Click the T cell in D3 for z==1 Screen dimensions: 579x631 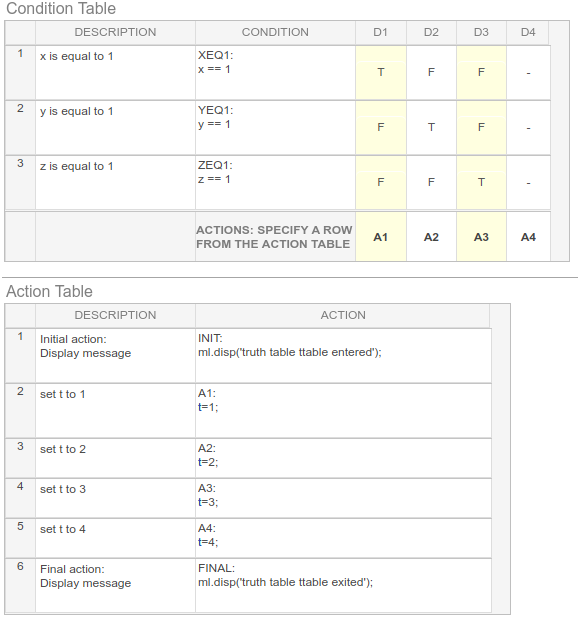(481, 183)
